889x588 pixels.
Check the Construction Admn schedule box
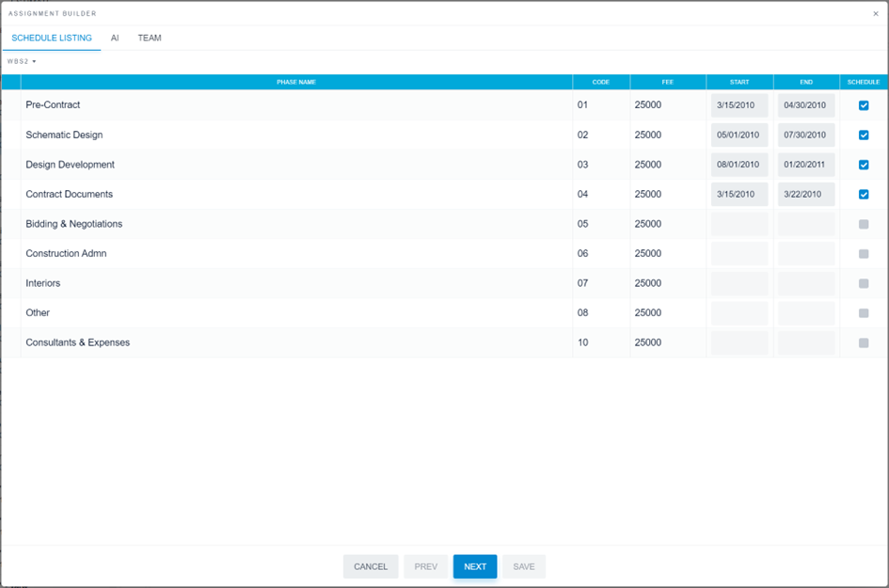pyautogui.click(x=863, y=253)
